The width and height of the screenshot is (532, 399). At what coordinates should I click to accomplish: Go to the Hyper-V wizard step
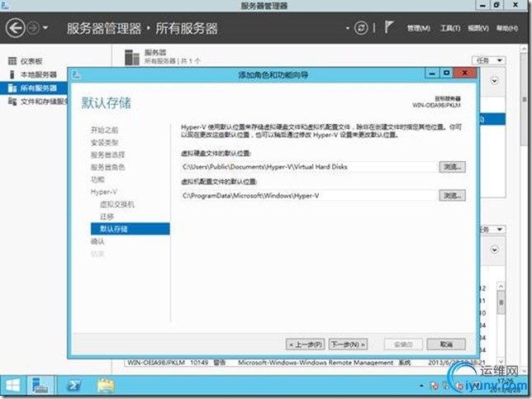[104, 192]
